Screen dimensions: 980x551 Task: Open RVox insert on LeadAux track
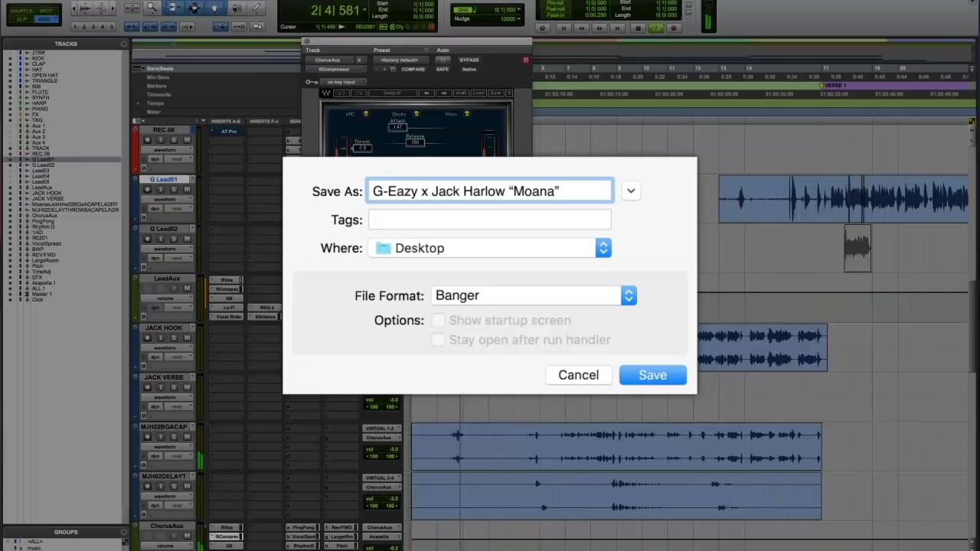(x=227, y=280)
